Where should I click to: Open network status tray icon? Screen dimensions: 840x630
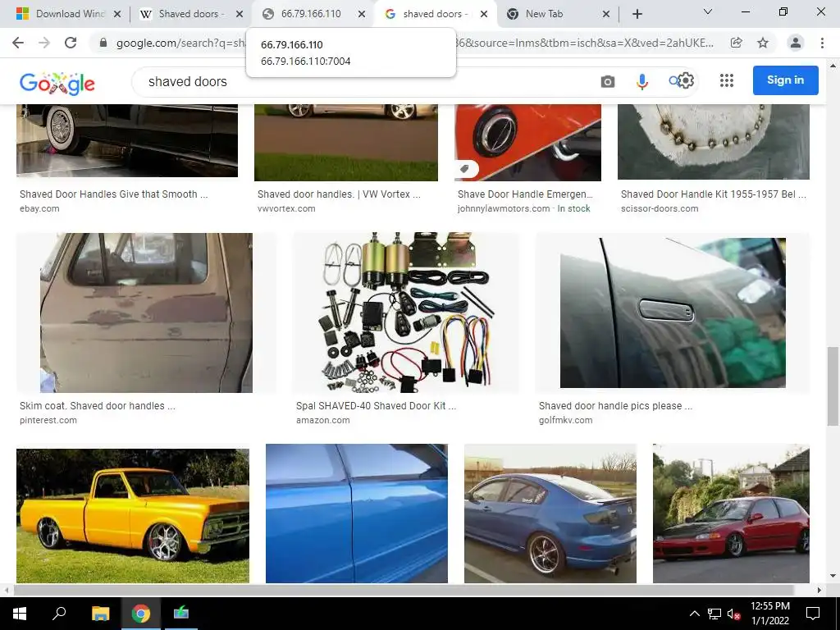click(714, 614)
